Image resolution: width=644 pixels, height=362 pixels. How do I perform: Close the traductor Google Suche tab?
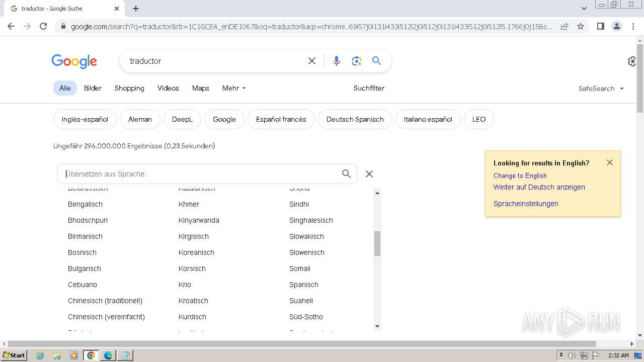[117, 9]
